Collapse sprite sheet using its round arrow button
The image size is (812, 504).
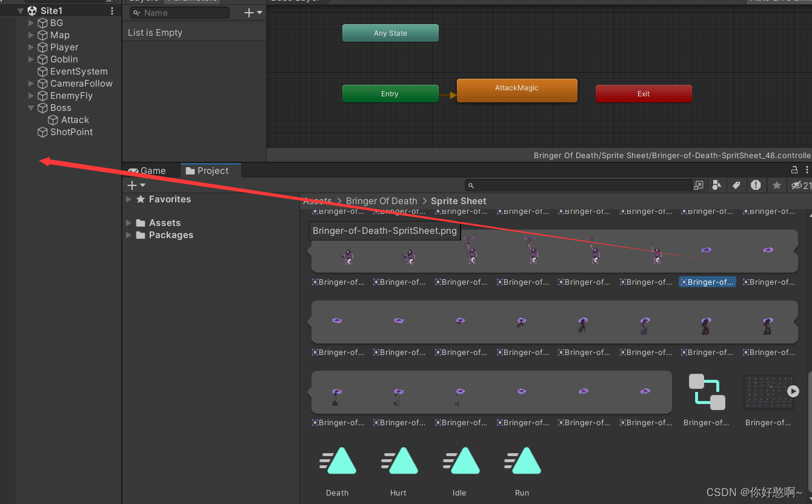tap(793, 391)
